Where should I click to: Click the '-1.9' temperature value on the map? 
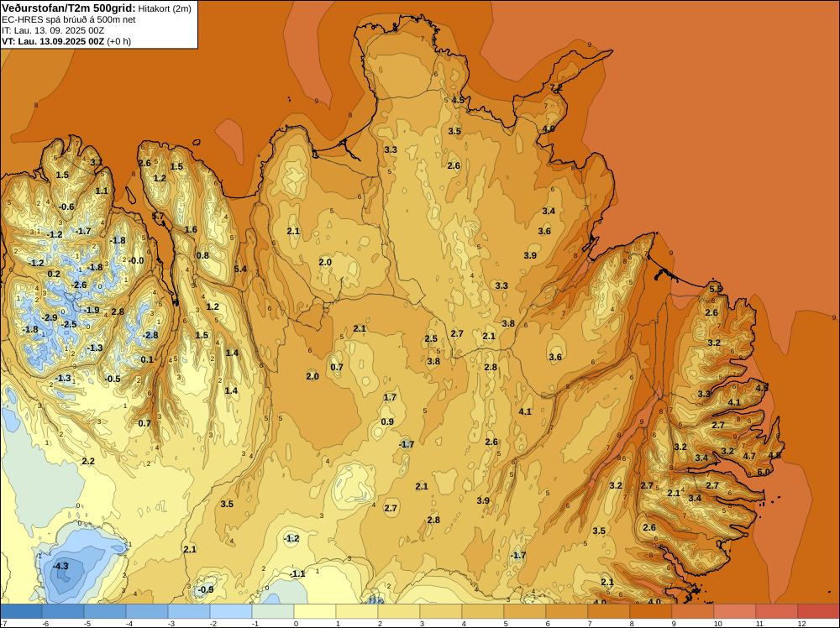pos(91,310)
